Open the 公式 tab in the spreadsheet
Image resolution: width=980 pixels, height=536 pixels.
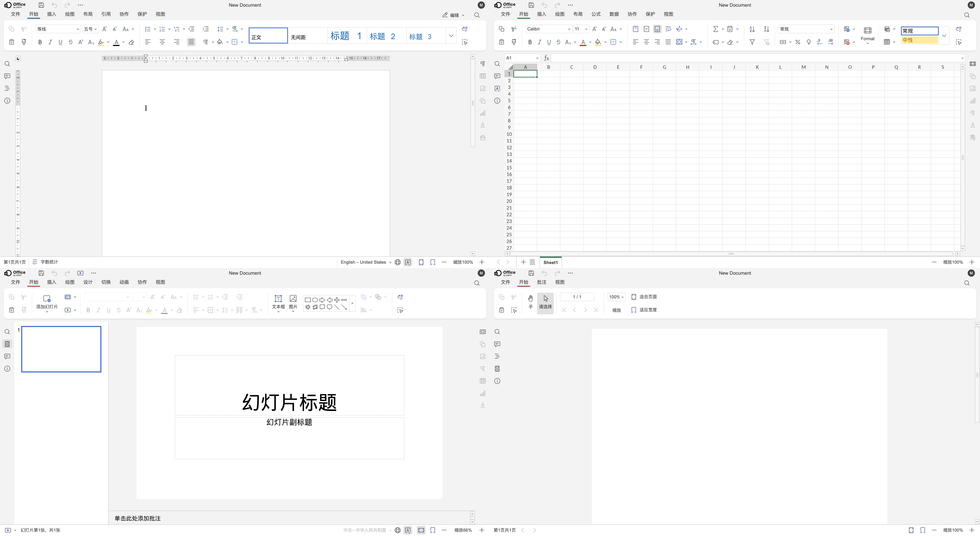point(596,14)
